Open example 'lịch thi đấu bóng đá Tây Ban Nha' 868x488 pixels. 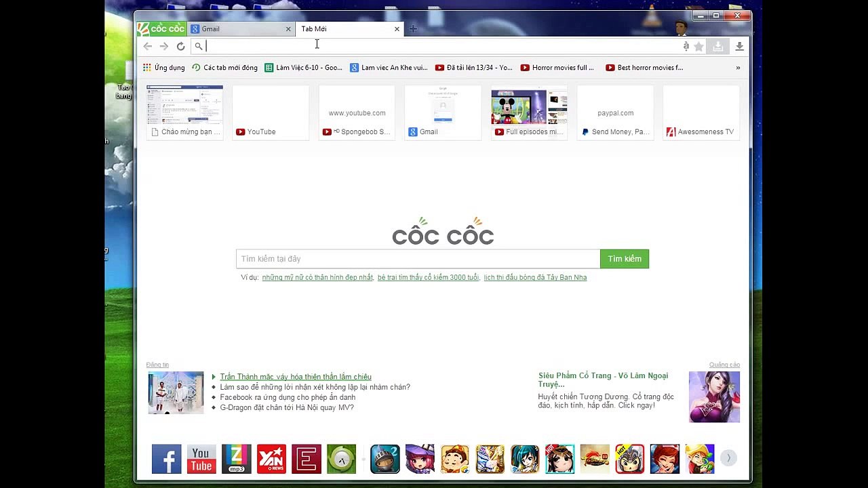[535, 277]
